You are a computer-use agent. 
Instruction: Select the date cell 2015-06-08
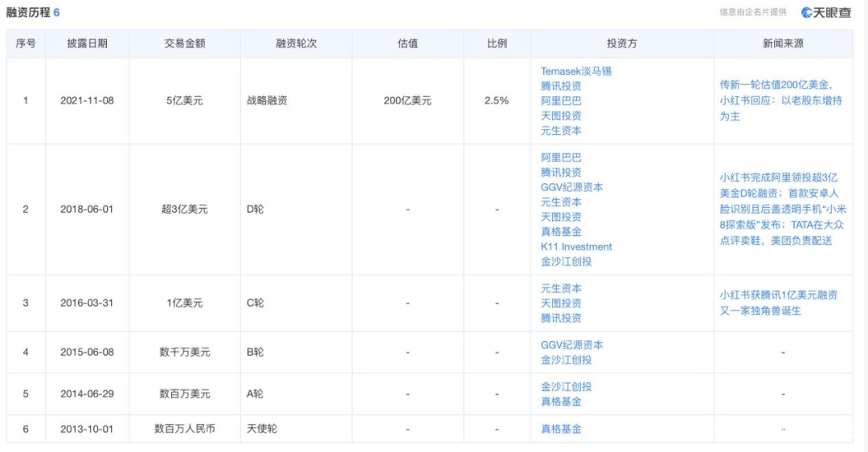[87, 352]
